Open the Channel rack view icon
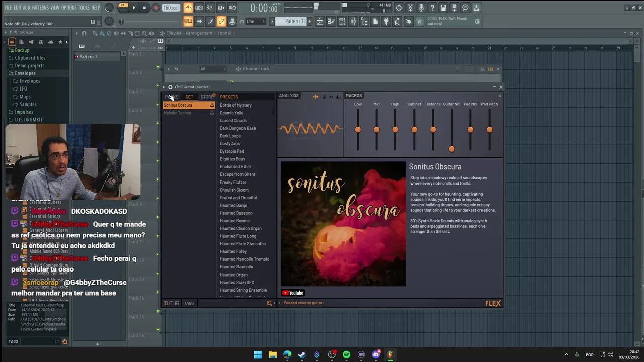Viewport: 644px width, 362px height. point(342,21)
